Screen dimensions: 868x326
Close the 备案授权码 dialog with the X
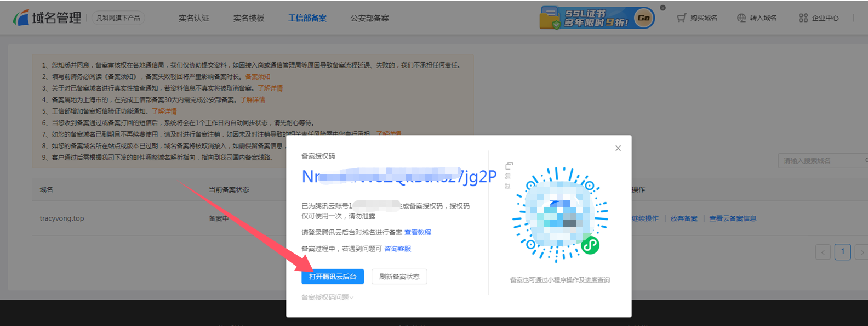pos(618,148)
